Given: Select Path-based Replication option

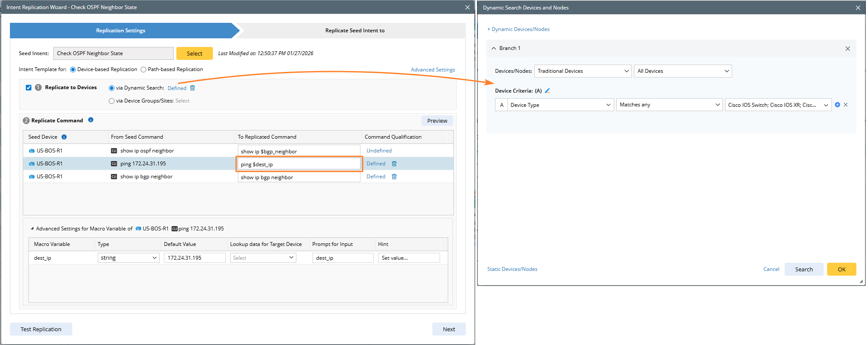Looking at the screenshot, I should point(144,69).
